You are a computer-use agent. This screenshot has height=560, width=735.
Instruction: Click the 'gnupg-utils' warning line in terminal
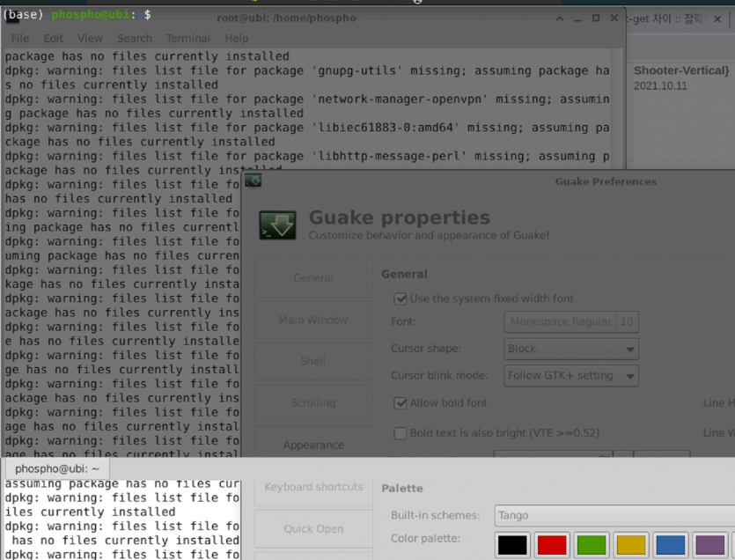point(307,70)
